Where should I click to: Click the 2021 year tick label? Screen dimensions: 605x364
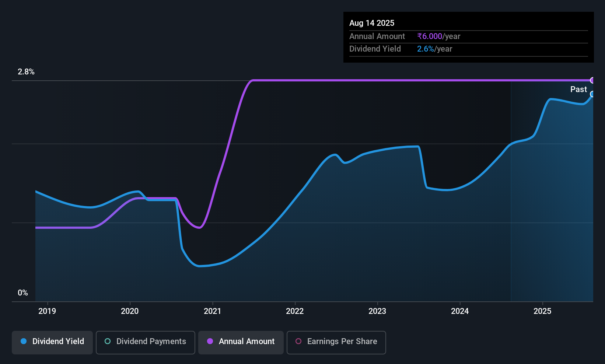212,311
